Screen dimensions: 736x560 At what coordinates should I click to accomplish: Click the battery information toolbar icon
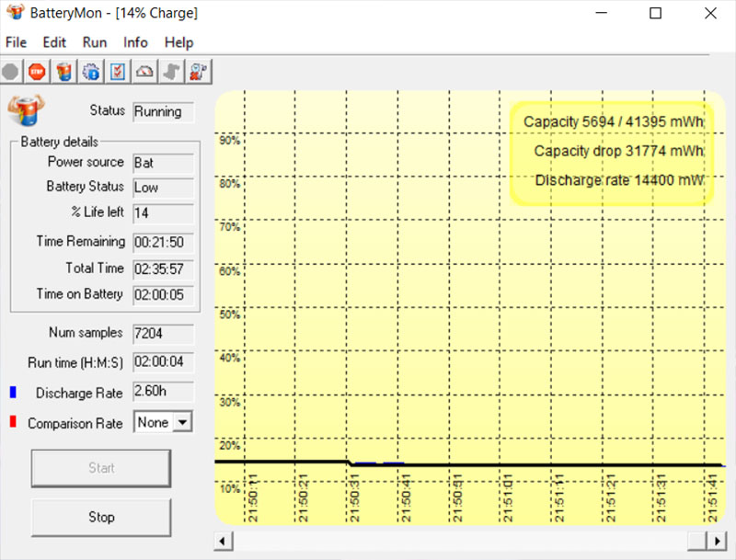coord(63,71)
